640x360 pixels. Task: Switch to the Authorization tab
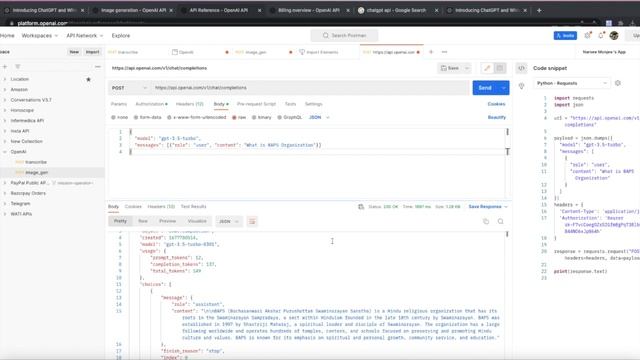151,104
